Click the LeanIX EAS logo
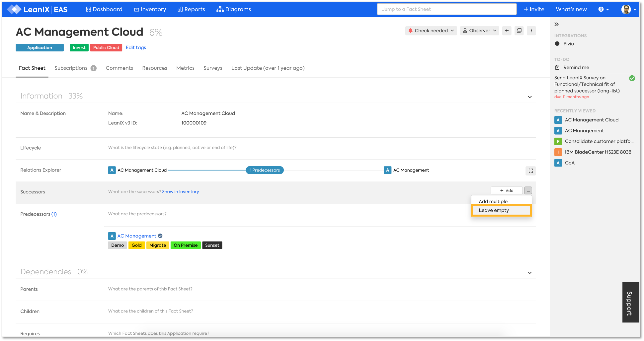 (x=37, y=9)
